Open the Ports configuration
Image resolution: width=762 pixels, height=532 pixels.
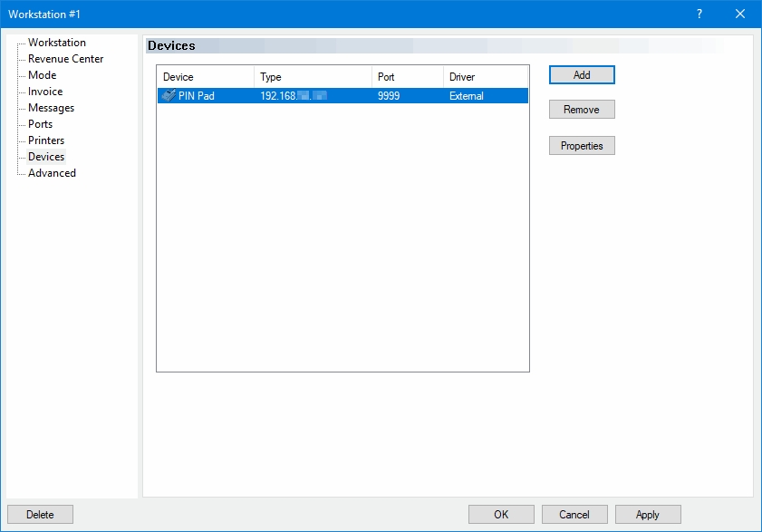40,124
